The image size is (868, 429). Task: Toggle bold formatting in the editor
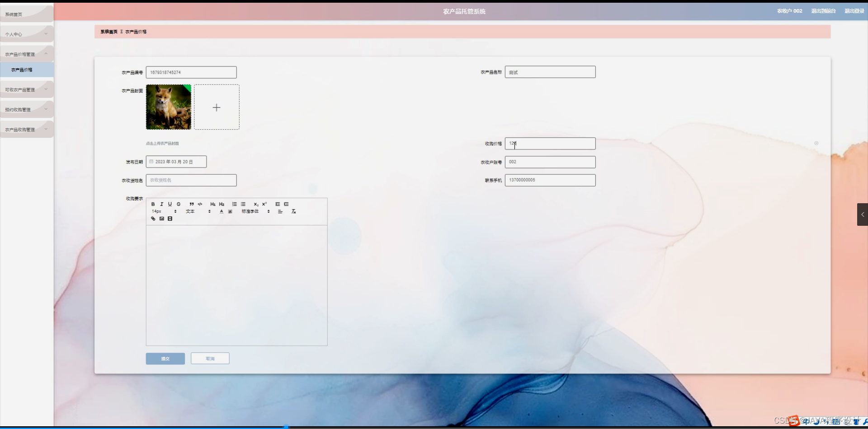point(153,204)
